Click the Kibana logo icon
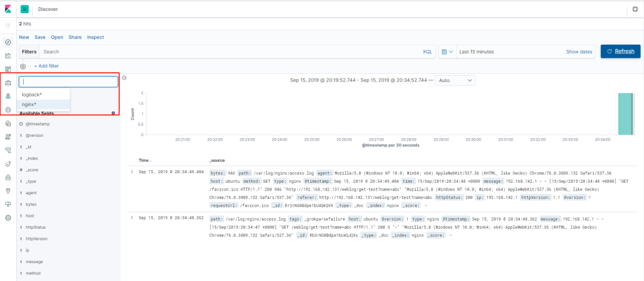Image resolution: width=644 pixels, height=281 pixels. [8, 8]
